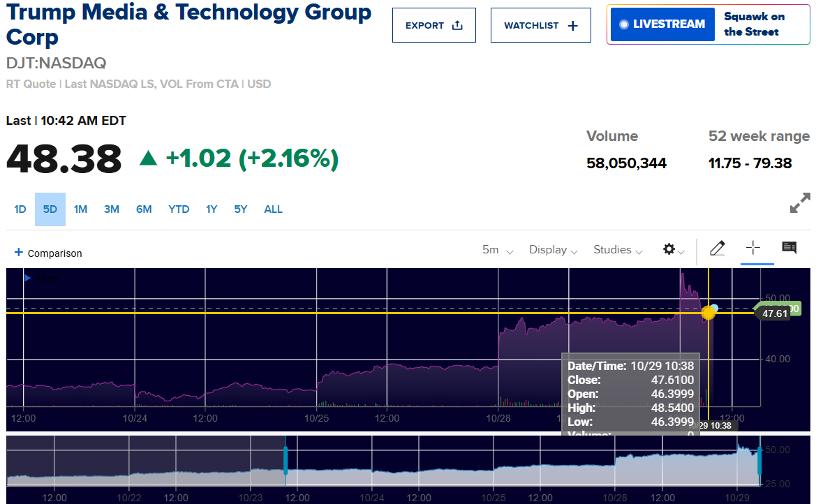Click left range handle in navigator

[x=285, y=460]
